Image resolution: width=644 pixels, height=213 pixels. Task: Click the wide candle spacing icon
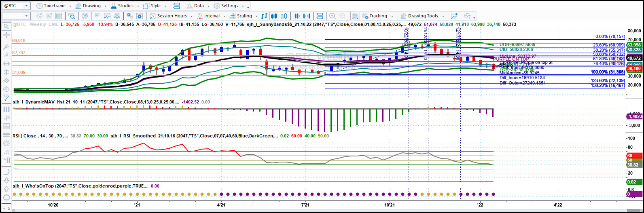pos(307,16)
